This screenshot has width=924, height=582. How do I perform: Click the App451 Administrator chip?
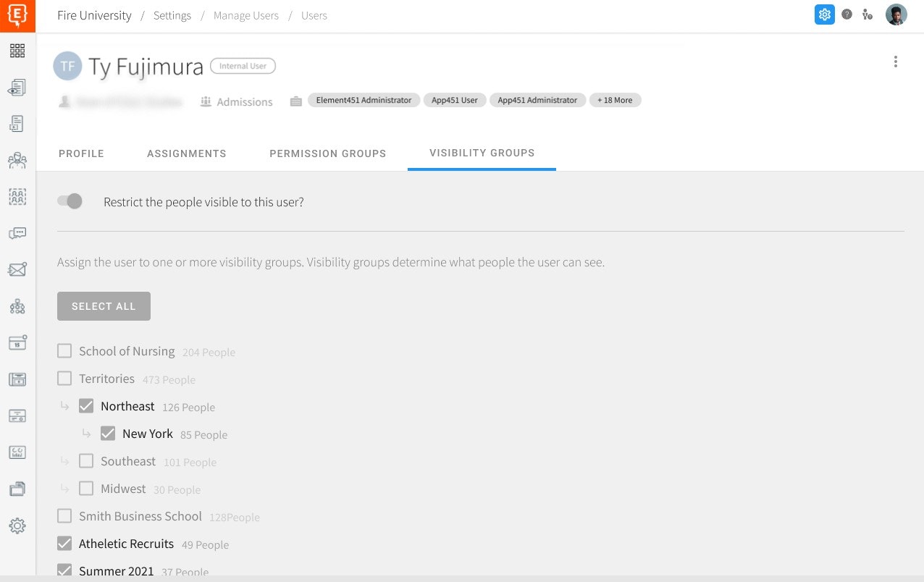(537, 100)
